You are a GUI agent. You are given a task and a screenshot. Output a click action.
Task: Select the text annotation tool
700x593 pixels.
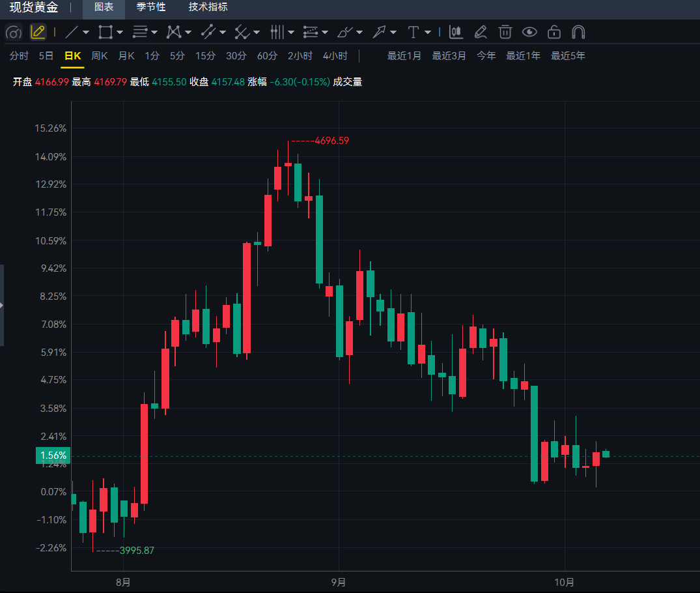click(413, 32)
